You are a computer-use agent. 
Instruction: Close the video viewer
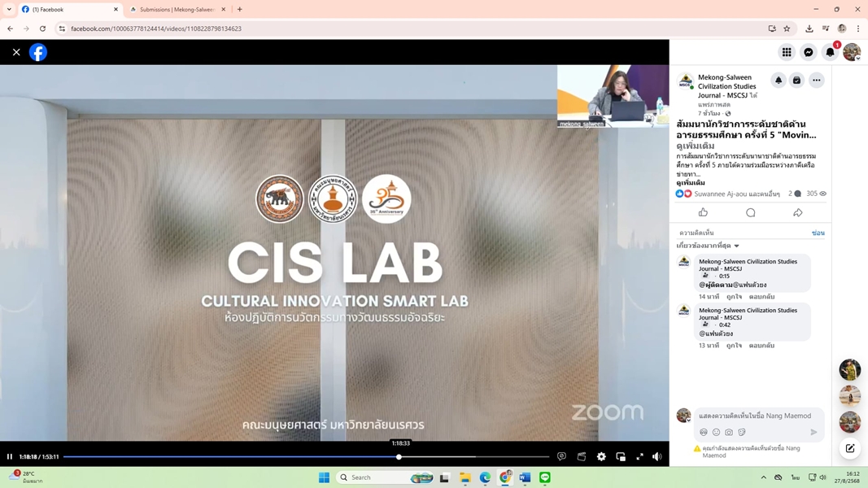pyautogui.click(x=16, y=52)
